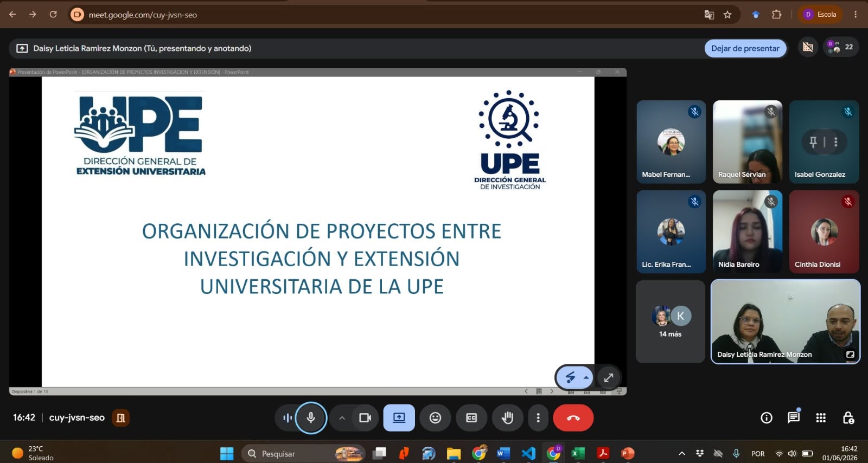868x463 pixels.
Task: Open Excel from the Windows taskbar
Action: pyautogui.click(x=578, y=453)
